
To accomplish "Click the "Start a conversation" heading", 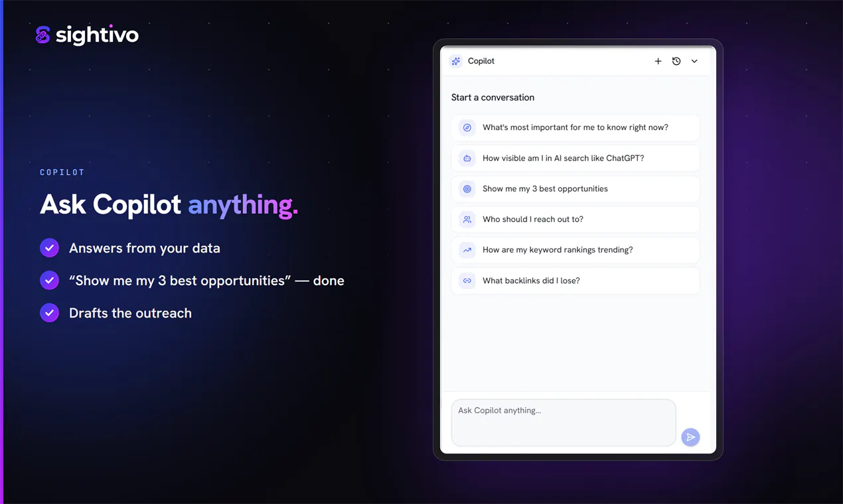I will click(493, 97).
